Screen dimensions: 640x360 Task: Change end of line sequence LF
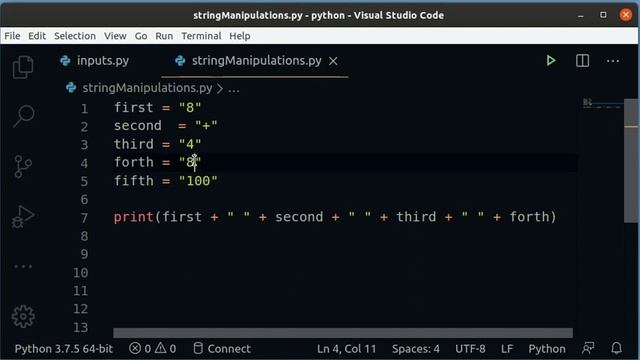pos(507,349)
